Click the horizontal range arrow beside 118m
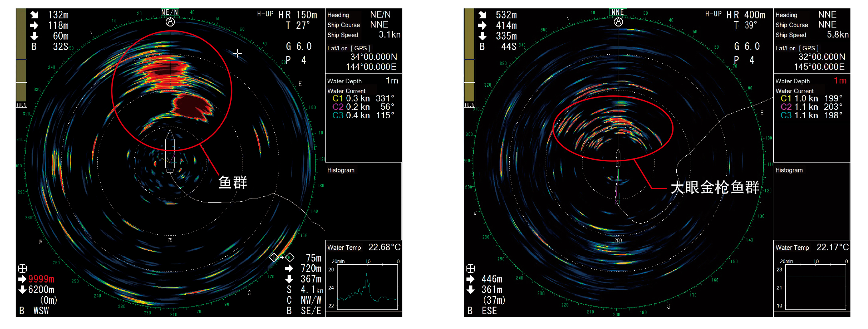The width and height of the screenshot is (868, 329). 34,26
